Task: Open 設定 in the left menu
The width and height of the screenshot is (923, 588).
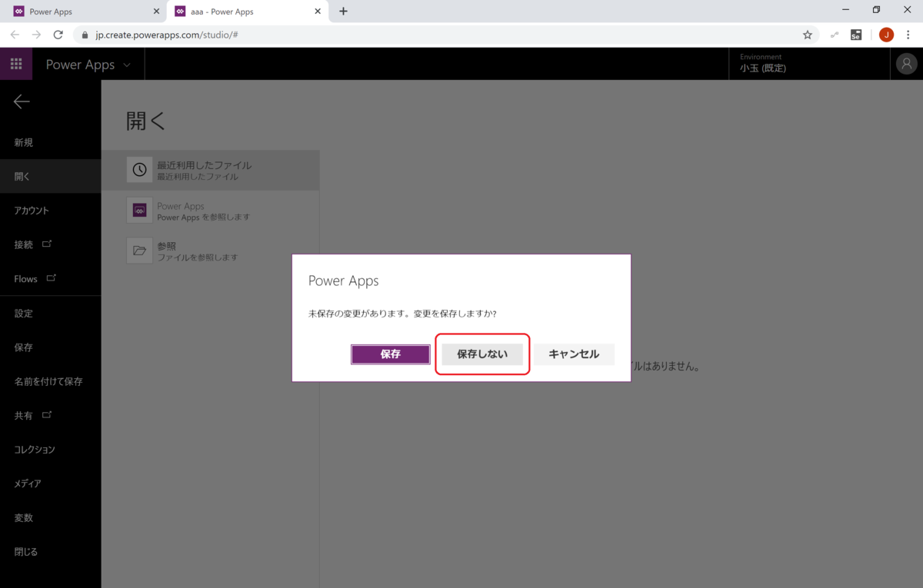Action: click(50, 313)
